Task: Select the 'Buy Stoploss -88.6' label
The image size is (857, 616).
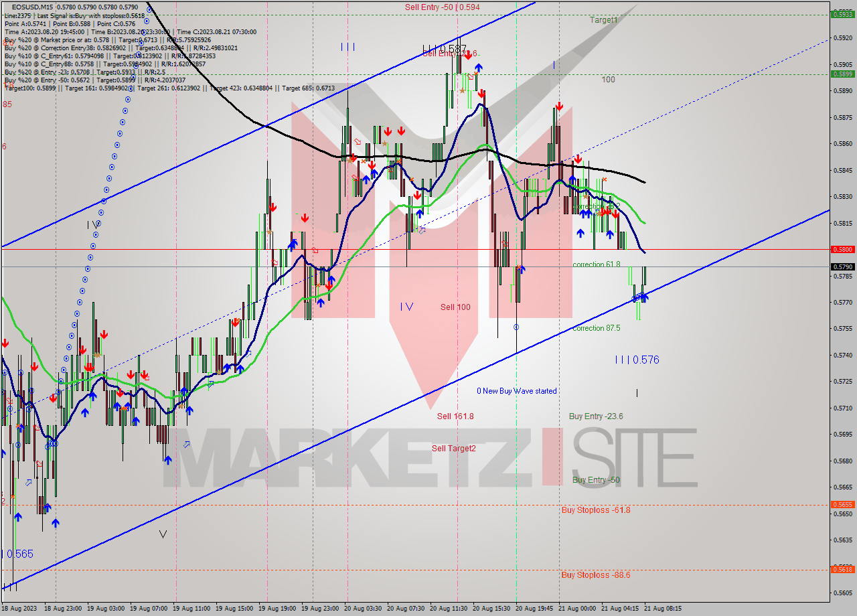Action: click(596, 575)
